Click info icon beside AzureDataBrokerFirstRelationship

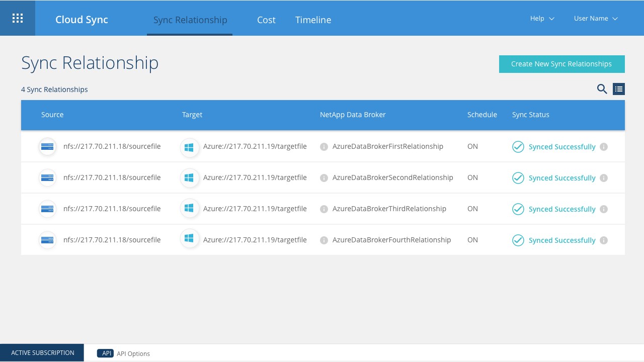[x=324, y=147]
